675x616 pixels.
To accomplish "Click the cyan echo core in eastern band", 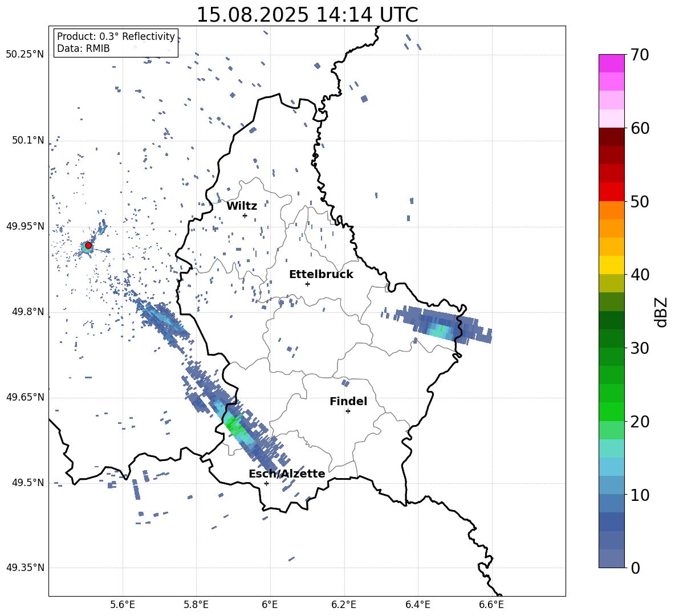I will click(440, 331).
